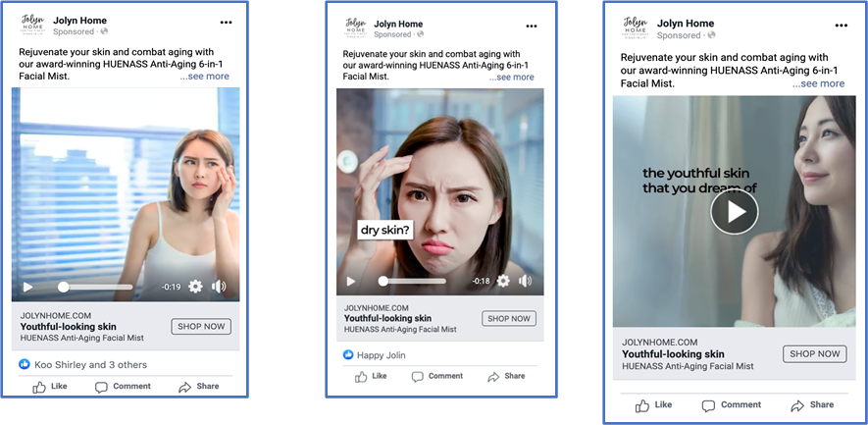The height and width of the screenshot is (425, 868).
Task: Expand see more in the third ad caption
Action: coord(818,83)
